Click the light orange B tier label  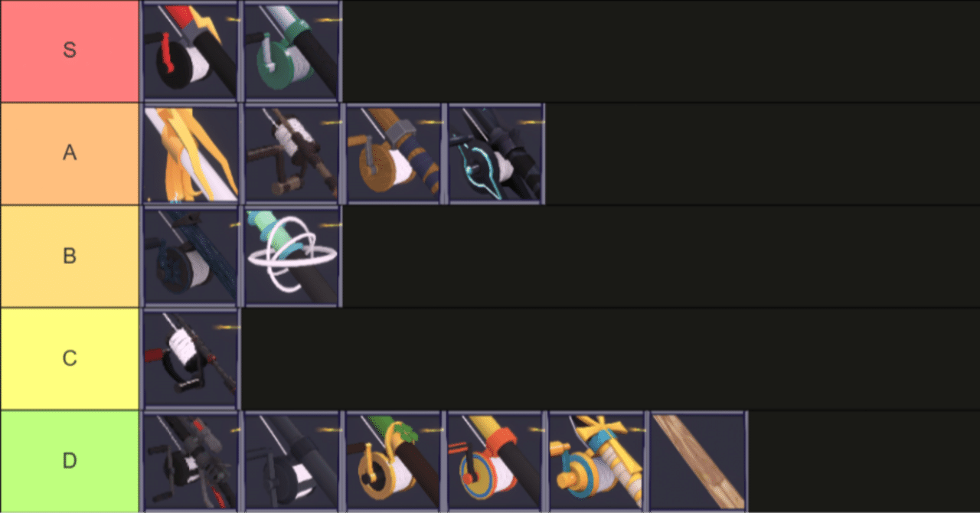tap(70, 256)
